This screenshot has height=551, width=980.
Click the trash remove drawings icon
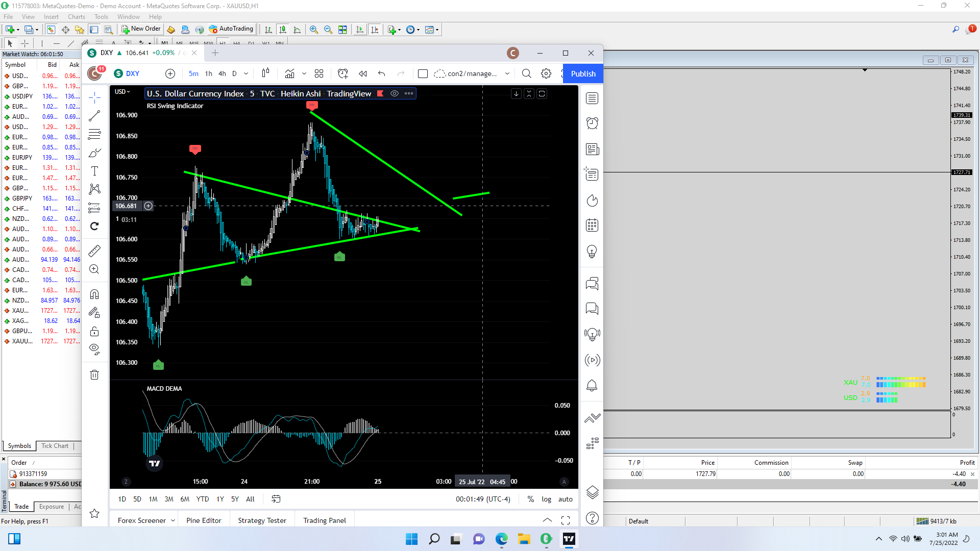tap(94, 375)
